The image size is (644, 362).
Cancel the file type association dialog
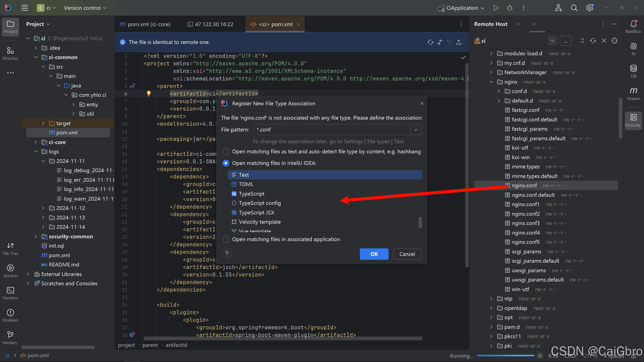(407, 254)
